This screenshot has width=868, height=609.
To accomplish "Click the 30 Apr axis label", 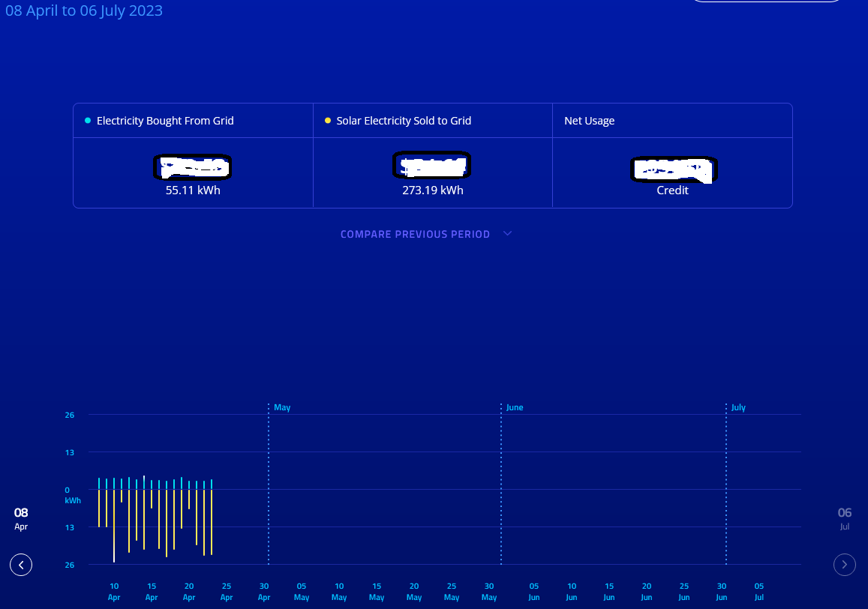I will (x=264, y=591).
